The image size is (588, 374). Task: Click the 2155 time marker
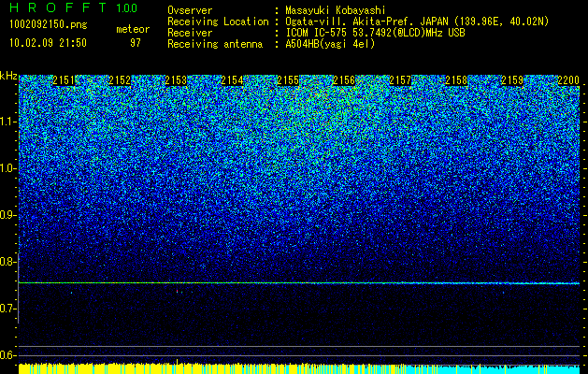click(x=288, y=80)
